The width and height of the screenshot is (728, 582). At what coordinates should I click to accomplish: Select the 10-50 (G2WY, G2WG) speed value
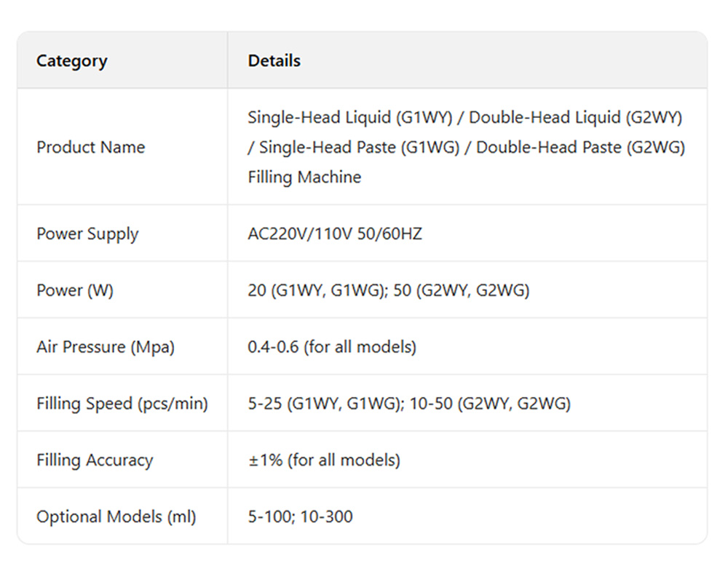coord(490,403)
